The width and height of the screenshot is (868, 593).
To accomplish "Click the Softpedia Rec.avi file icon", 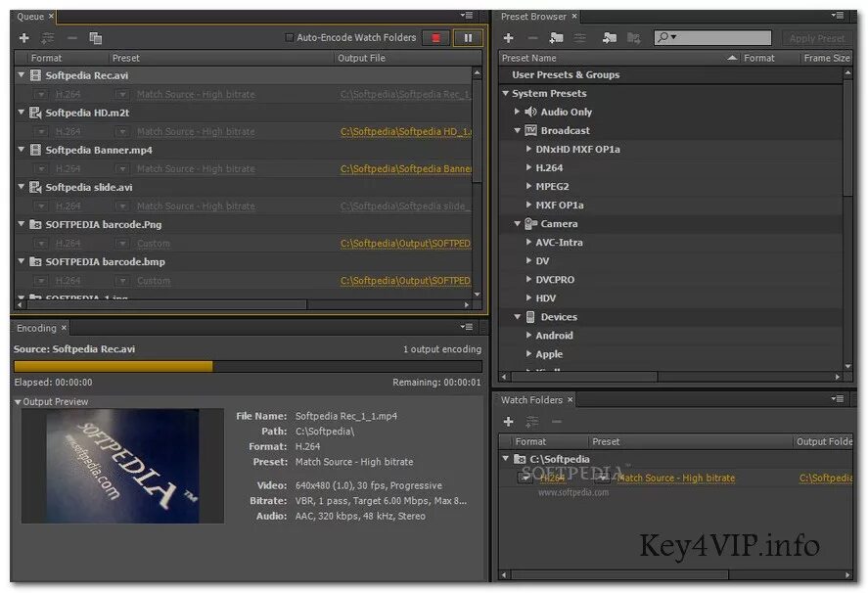I will 35,75.
